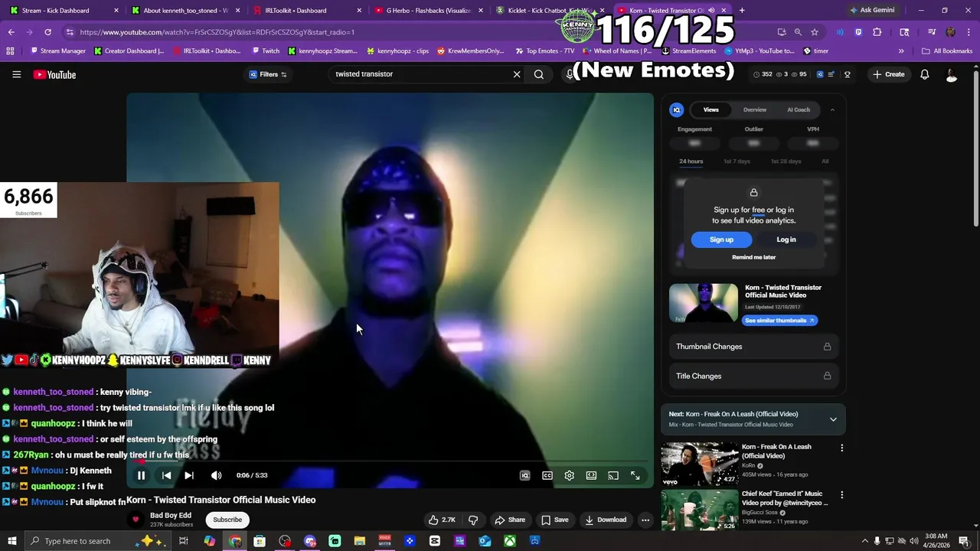This screenshot has height=551, width=980.
Task: Open more actions under the video
Action: click(x=645, y=520)
